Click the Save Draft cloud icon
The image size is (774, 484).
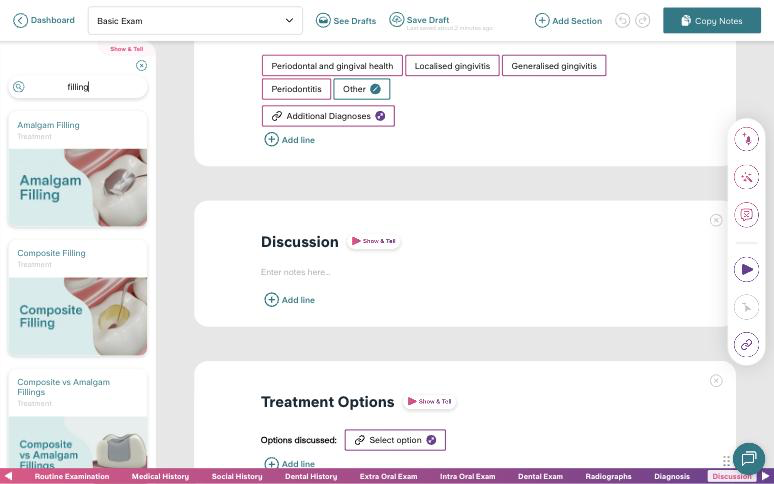point(396,20)
